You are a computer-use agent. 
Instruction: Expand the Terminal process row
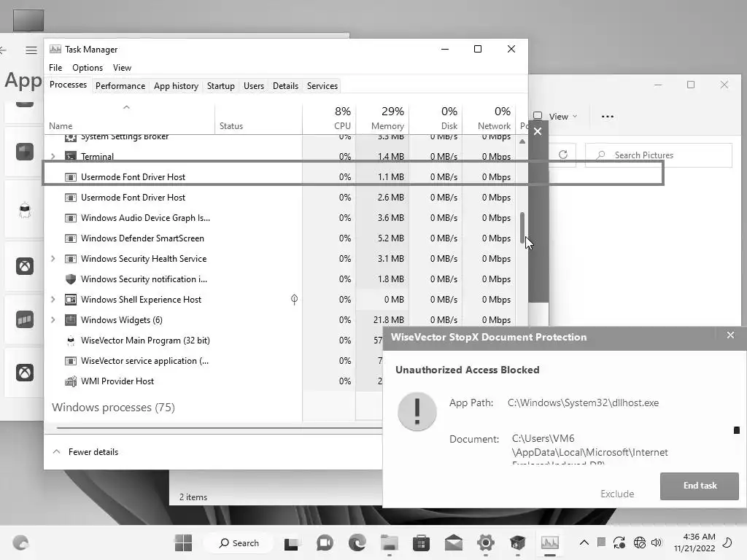(x=53, y=156)
